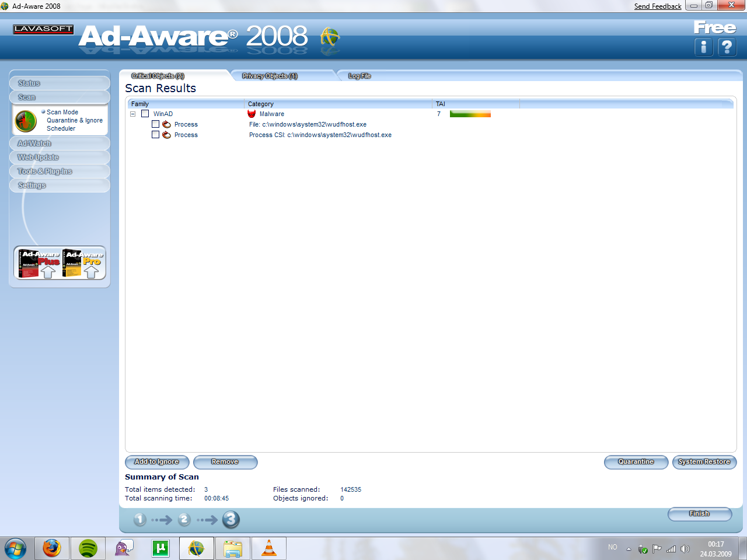Click the Malware devil icon
The height and width of the screenshot is (560, 747).
click(252, 114)
